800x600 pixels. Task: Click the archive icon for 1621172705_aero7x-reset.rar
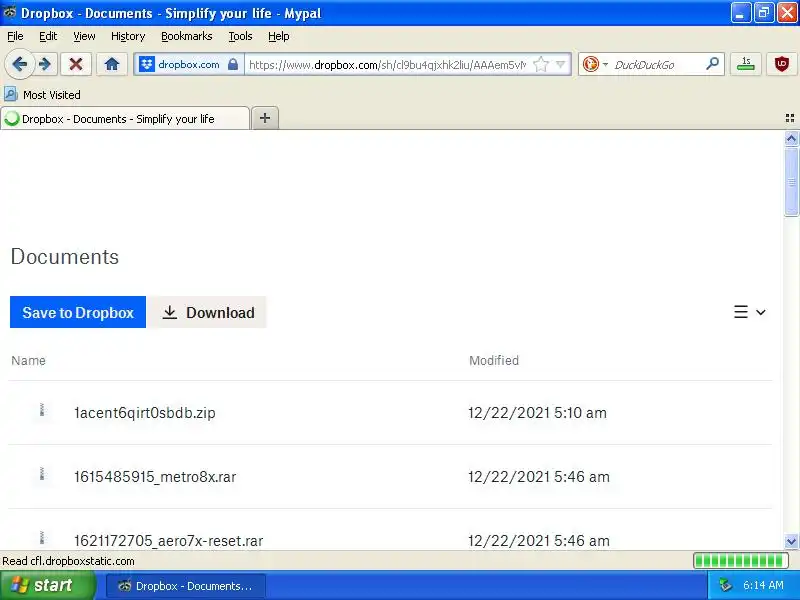coord(42,538)
